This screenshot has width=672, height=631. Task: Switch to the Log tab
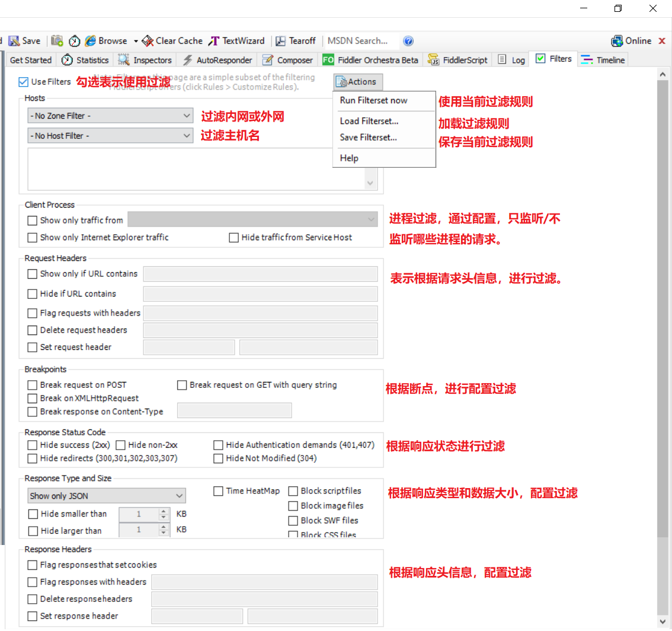tap(511, 60)
